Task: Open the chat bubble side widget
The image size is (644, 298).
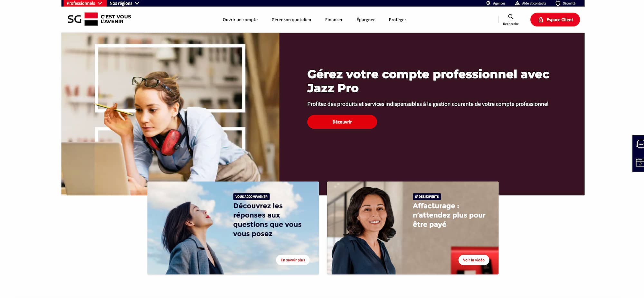Action: 640,144
